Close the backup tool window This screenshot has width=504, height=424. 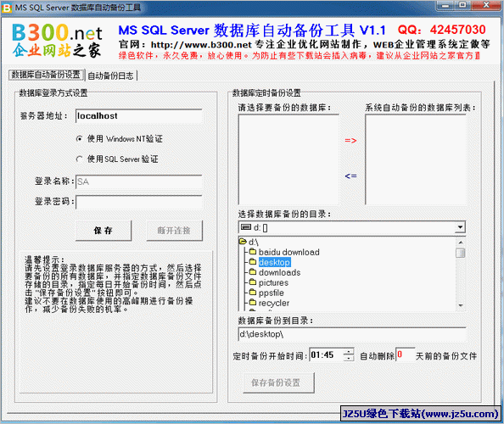486,5
